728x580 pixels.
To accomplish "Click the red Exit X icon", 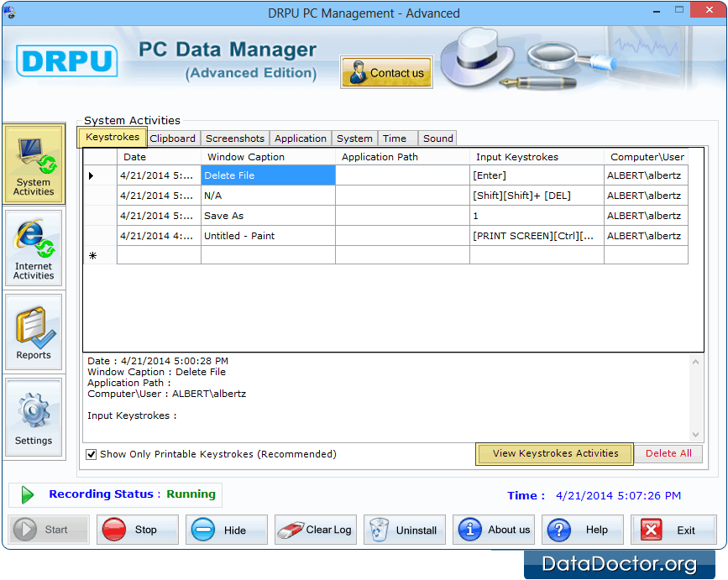I will click(652, 530).
